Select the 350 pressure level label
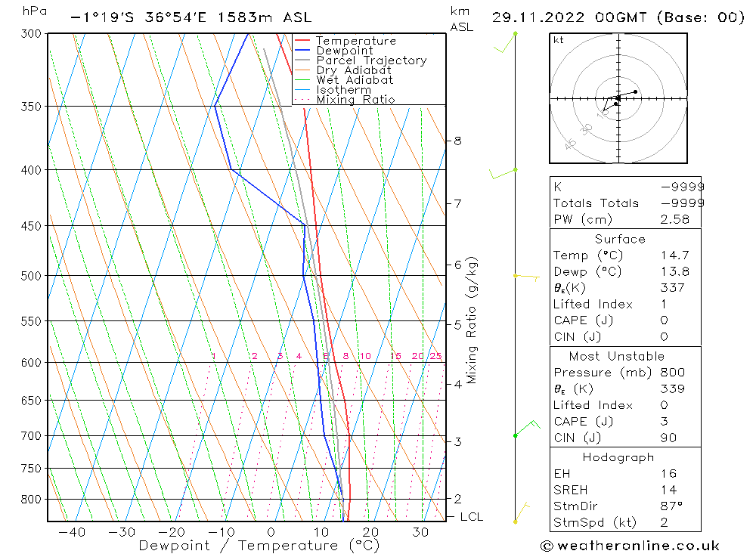 (31, 107)
